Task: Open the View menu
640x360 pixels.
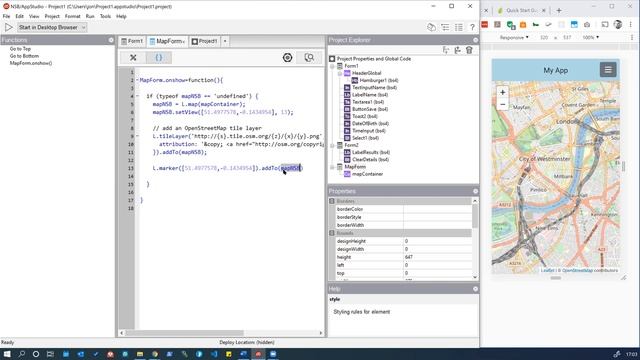Action: click(34, 16)
